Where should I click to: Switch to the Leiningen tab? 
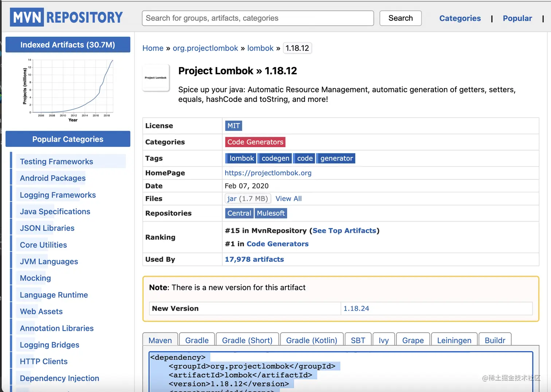[454, 339]
